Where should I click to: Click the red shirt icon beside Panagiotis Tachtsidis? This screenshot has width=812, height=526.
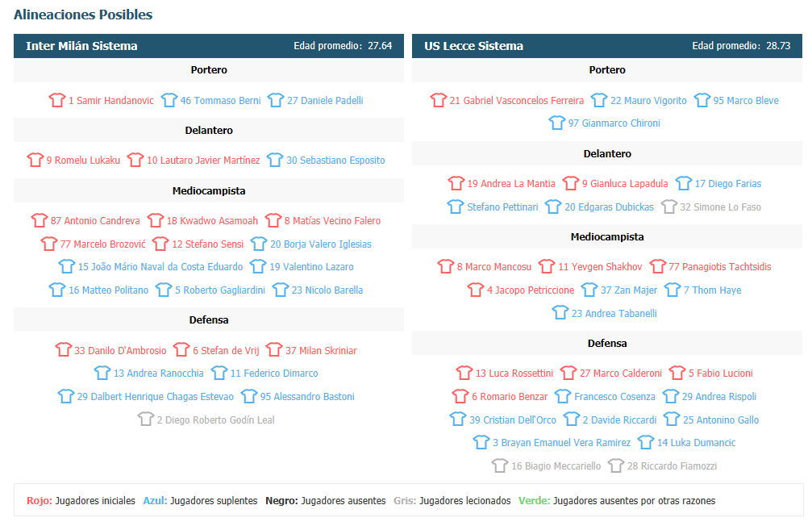658,266
